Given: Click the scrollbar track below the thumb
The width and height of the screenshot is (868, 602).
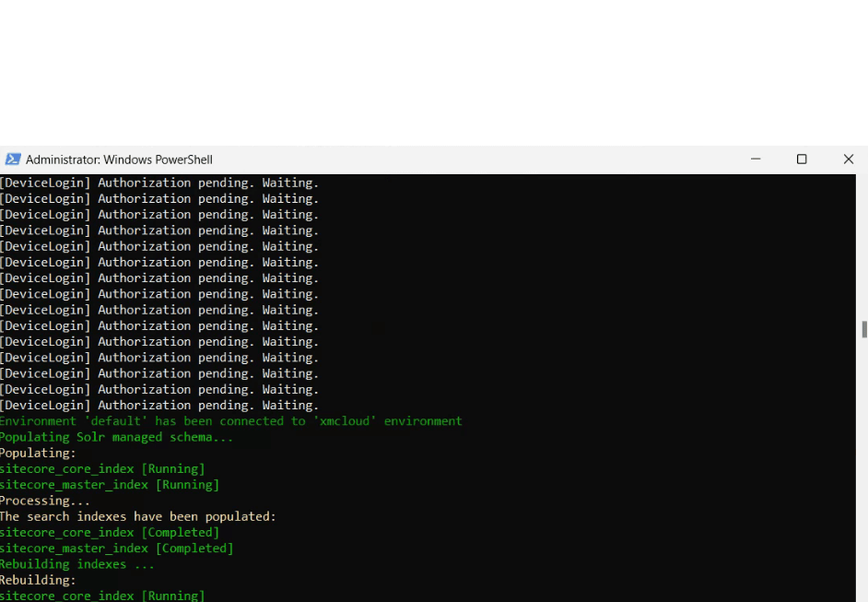Looking at the screenshot, I should click(x=862, y=461).
